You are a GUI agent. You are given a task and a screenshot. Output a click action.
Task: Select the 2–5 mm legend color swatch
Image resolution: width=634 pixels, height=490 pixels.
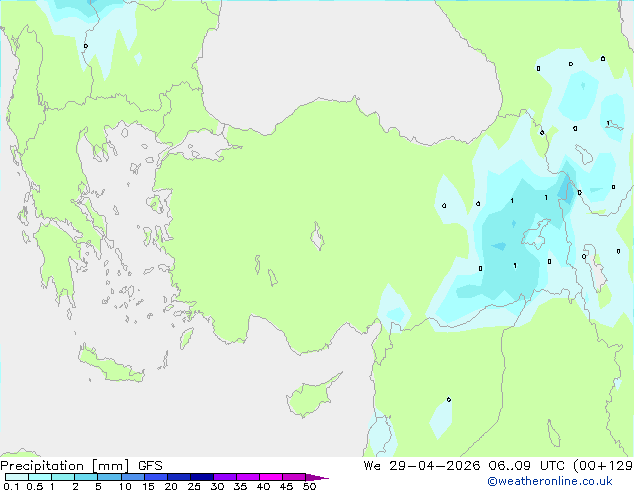coord(86,477)
